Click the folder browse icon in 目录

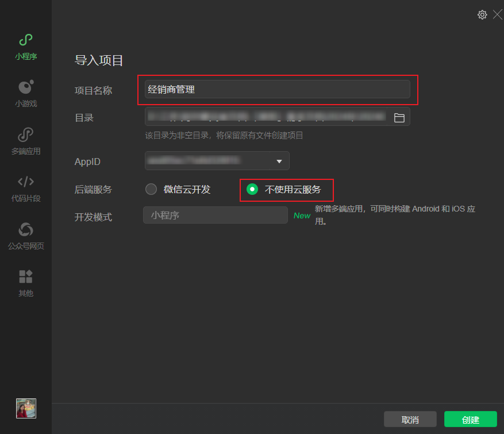[x=399, y=118]
